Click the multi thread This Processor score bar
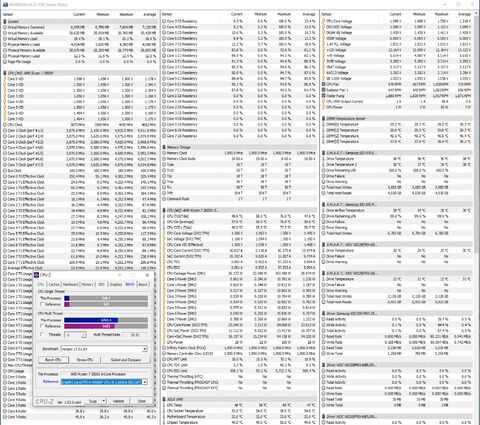Screen dimensions: 480x425 point(106,320)
